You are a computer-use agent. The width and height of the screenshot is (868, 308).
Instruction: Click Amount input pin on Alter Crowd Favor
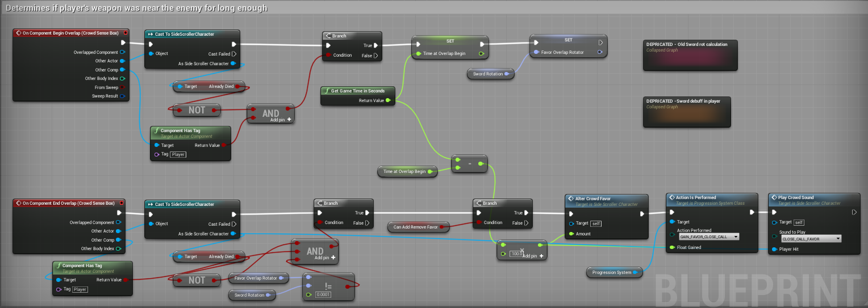pos(571,234)
